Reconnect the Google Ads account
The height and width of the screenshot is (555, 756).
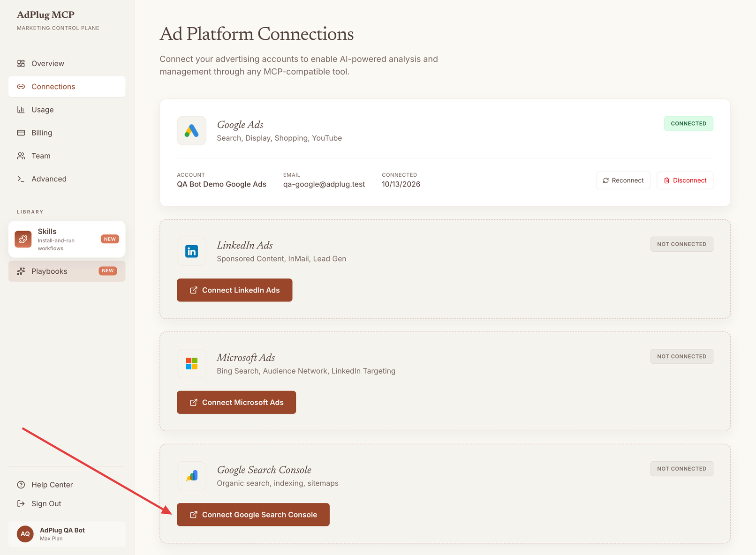point(623,180)
